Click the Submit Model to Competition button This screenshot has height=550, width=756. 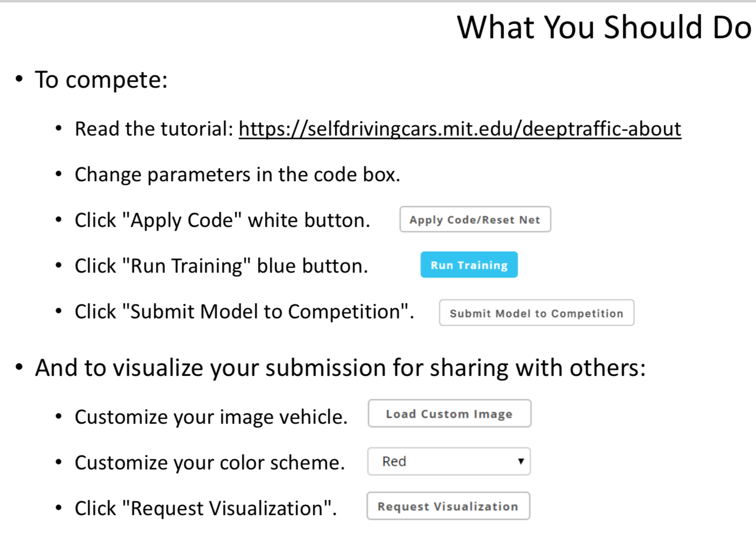pos(536,313)
